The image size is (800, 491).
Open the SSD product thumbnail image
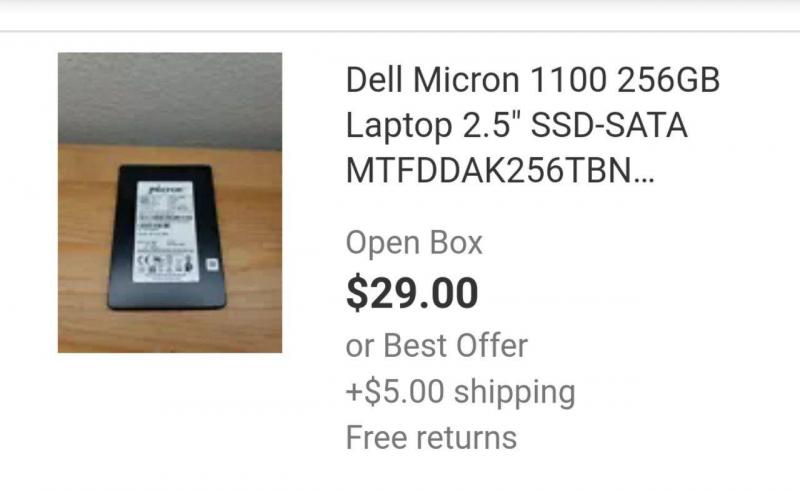pyautogui.click(x=170, y=203)
